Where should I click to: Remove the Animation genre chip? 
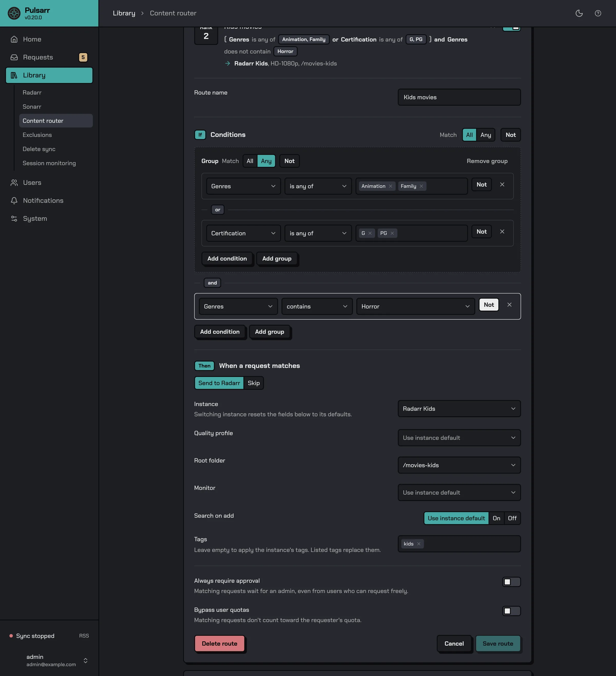point(390,186)
